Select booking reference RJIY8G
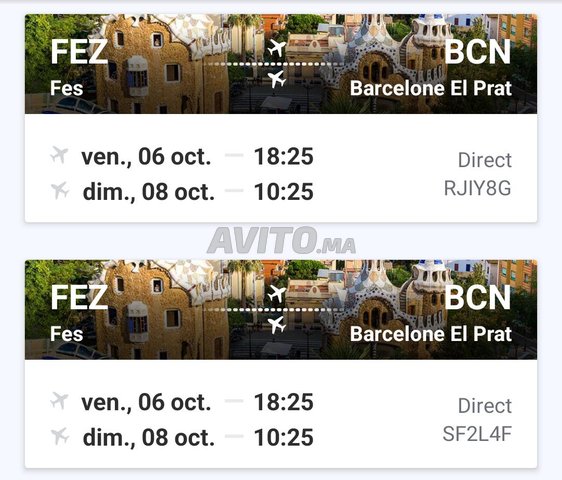Screen dimensions: 562x480 tap(477, 188)
